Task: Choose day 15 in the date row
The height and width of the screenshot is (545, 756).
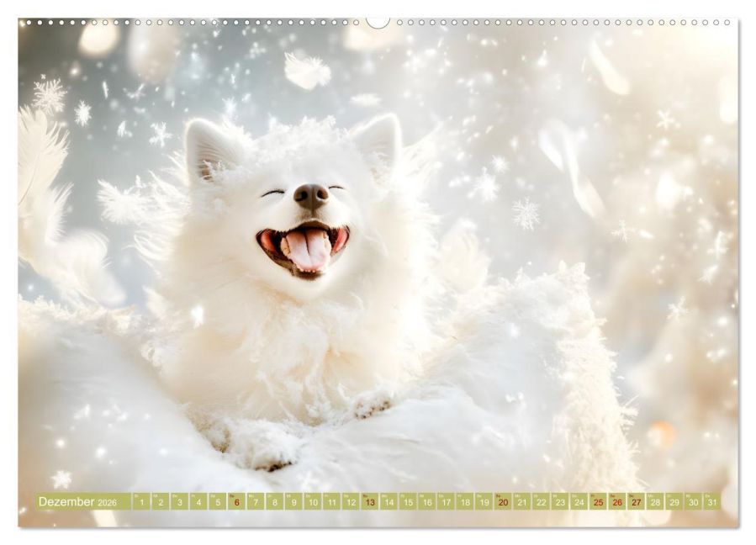Action: tap(408, 502)
